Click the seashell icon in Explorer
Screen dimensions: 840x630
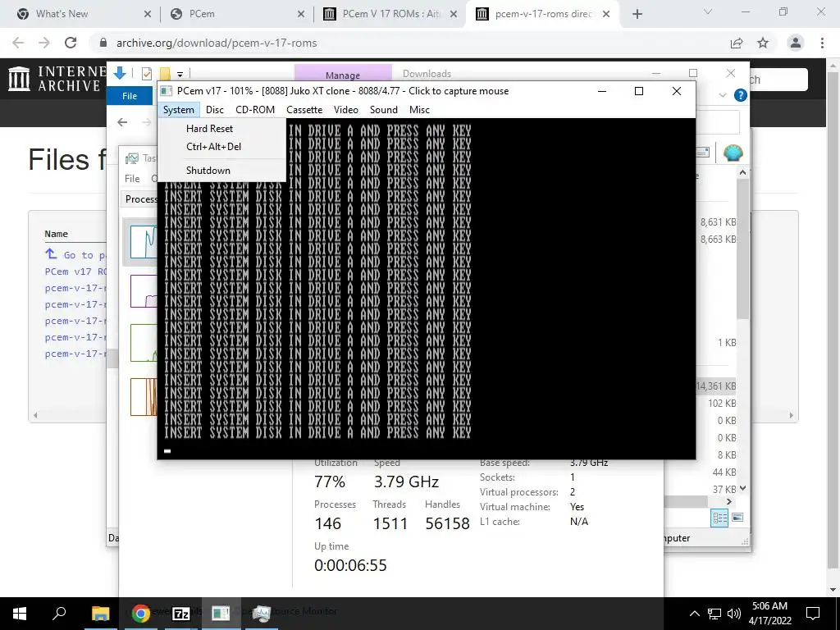(733, 153)
